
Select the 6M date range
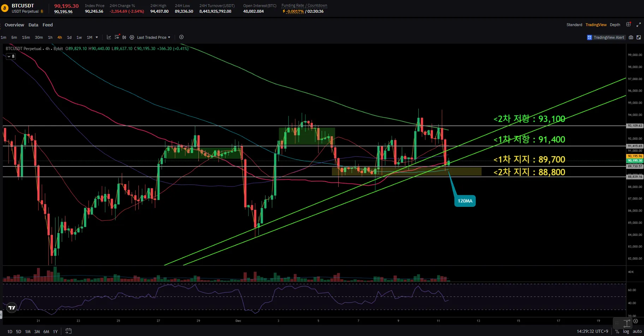coord(46,331)
